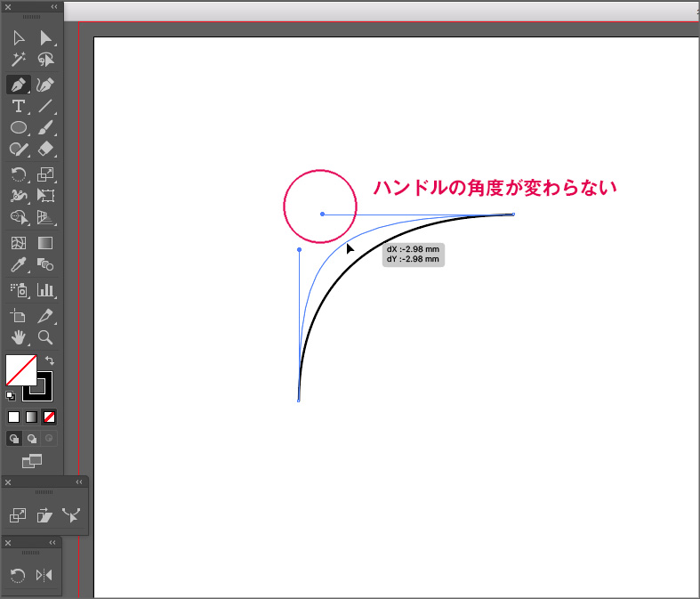Select the Zoom tool
Viewport: 700px width, 599px height.
45,337
